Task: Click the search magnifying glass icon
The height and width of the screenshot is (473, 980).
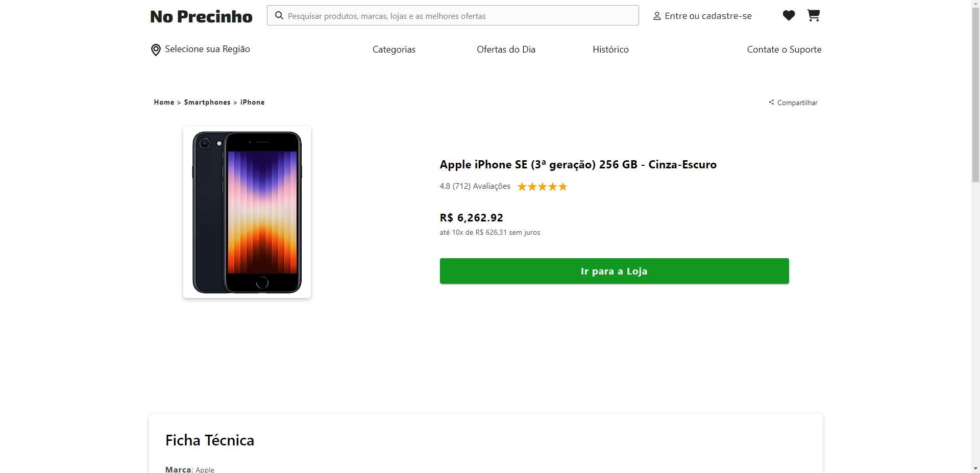Action: [x=279, y=16]
